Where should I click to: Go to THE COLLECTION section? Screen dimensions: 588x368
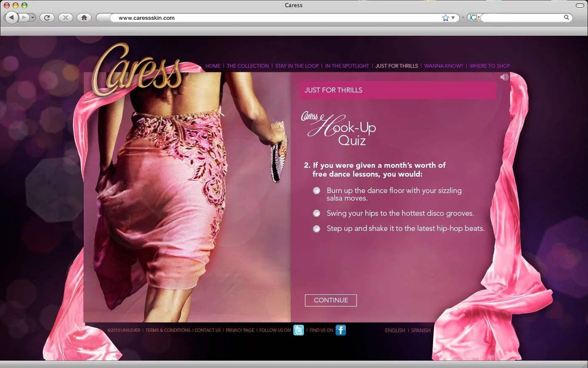pos(247,66)
